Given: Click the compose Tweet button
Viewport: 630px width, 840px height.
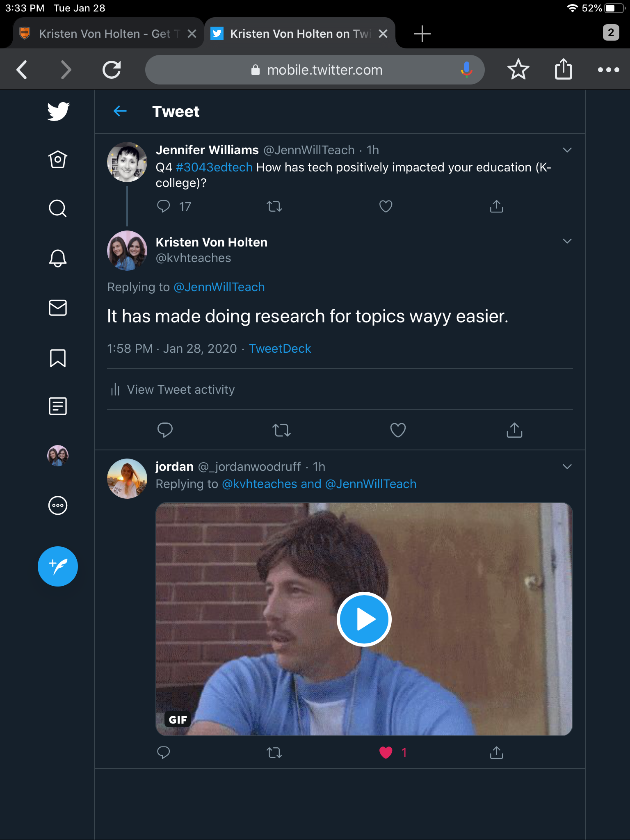Looking at the screenshot, I should [58, 566].
